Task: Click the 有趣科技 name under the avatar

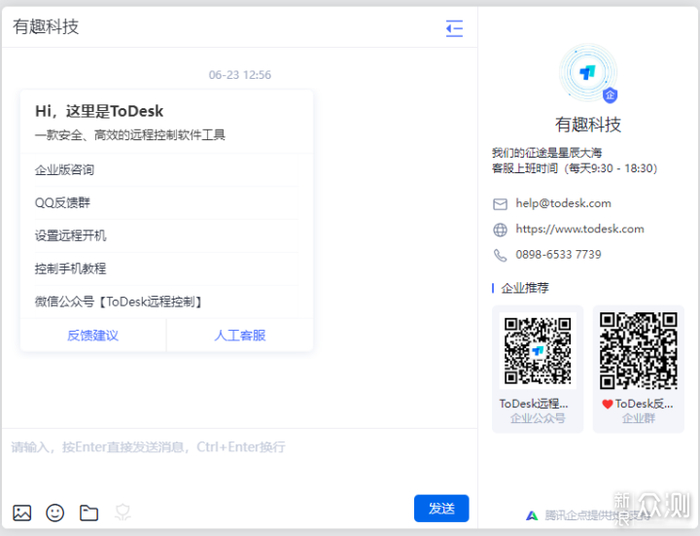Action: (588, 125)
